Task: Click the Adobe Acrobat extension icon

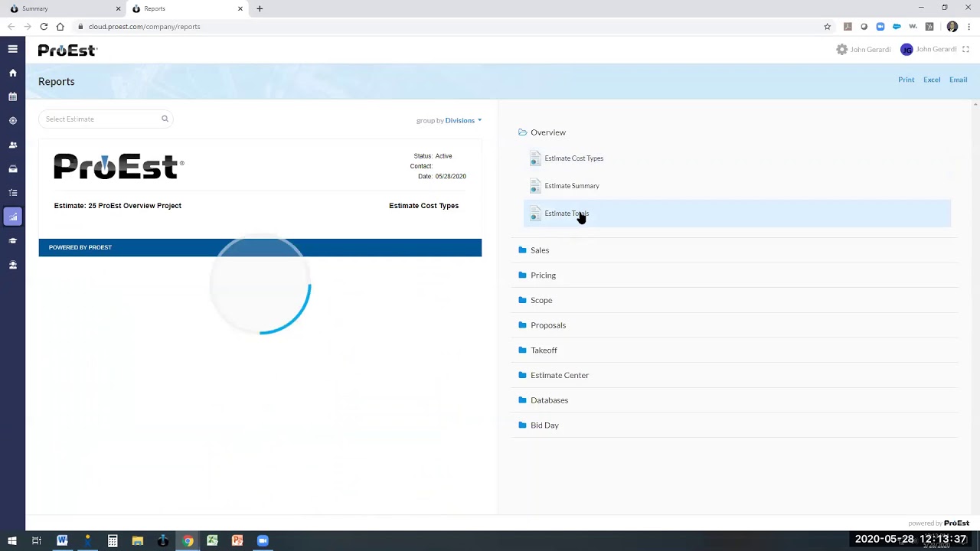Action: tap(848, 27)
